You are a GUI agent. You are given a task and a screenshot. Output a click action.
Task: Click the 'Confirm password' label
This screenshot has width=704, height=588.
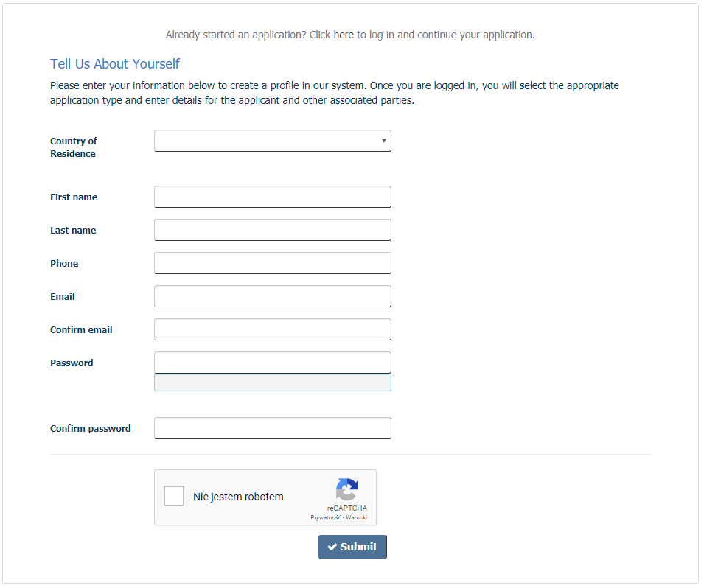point(90,429)
